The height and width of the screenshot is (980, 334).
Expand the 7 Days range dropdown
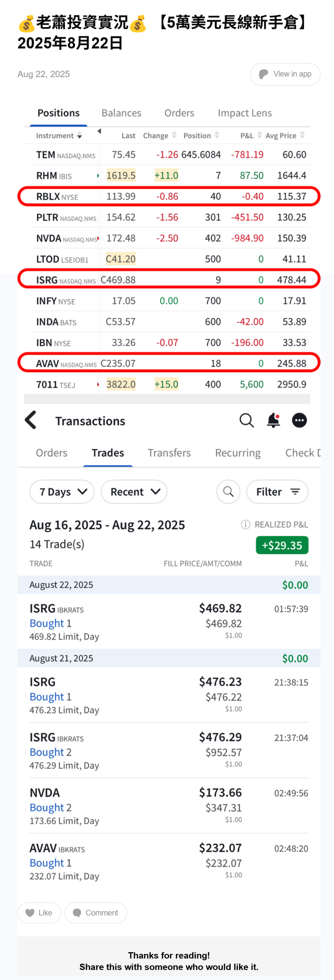click(x=62, y=492)
